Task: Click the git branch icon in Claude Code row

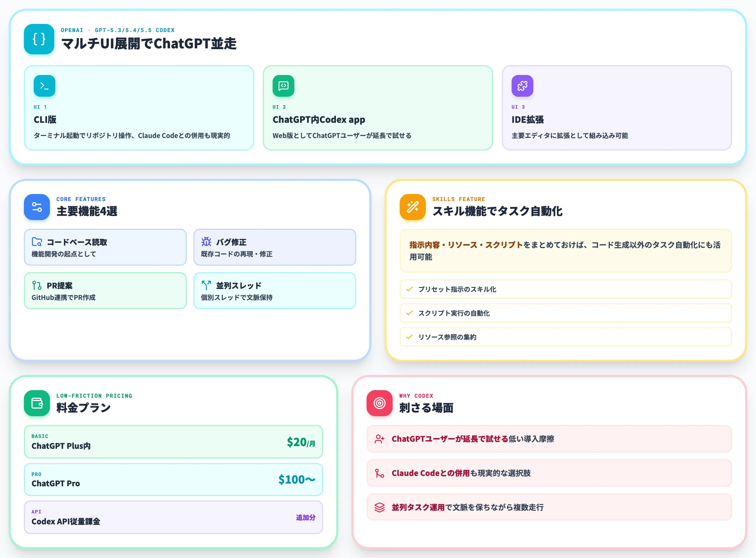Action: click(x=380, y=473)
